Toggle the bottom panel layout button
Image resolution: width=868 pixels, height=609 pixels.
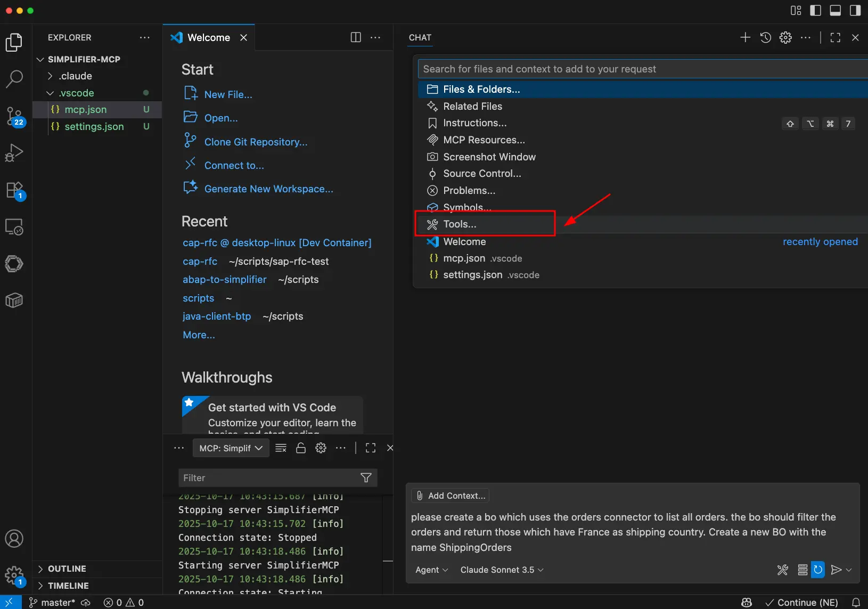point(835,11)
